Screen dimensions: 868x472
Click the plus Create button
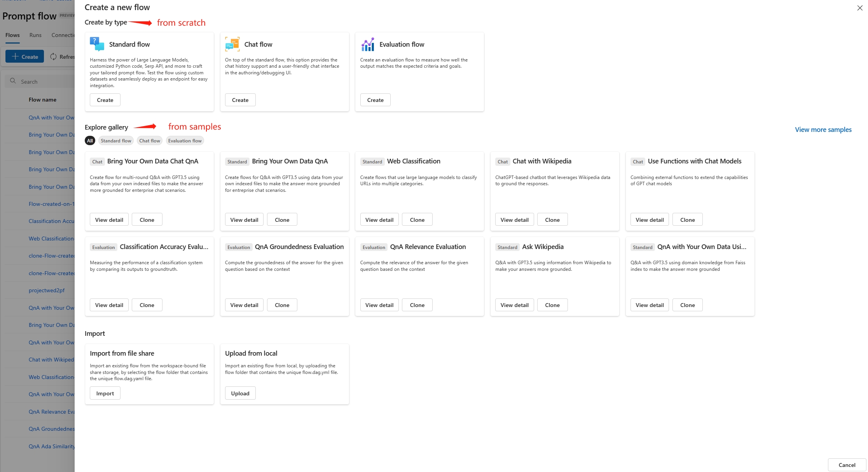[24, 57]
